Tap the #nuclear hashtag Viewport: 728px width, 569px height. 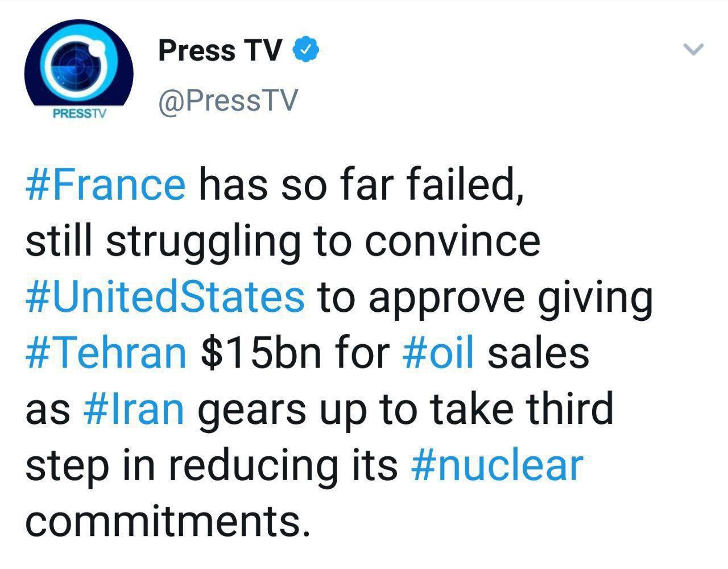click(x=496, y=464)
